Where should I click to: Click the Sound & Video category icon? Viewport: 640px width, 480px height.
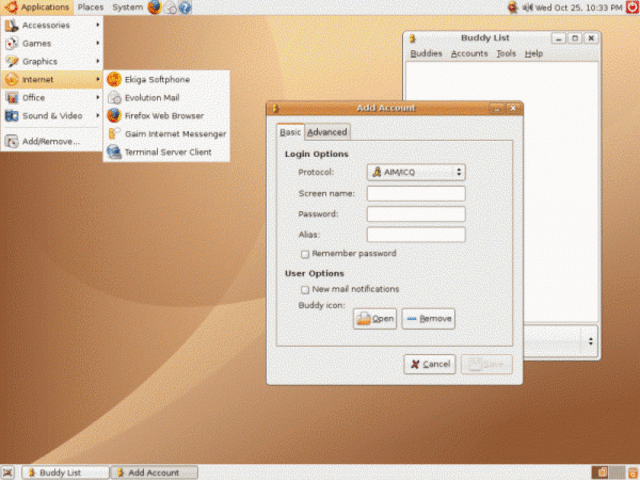coord(11,116)
